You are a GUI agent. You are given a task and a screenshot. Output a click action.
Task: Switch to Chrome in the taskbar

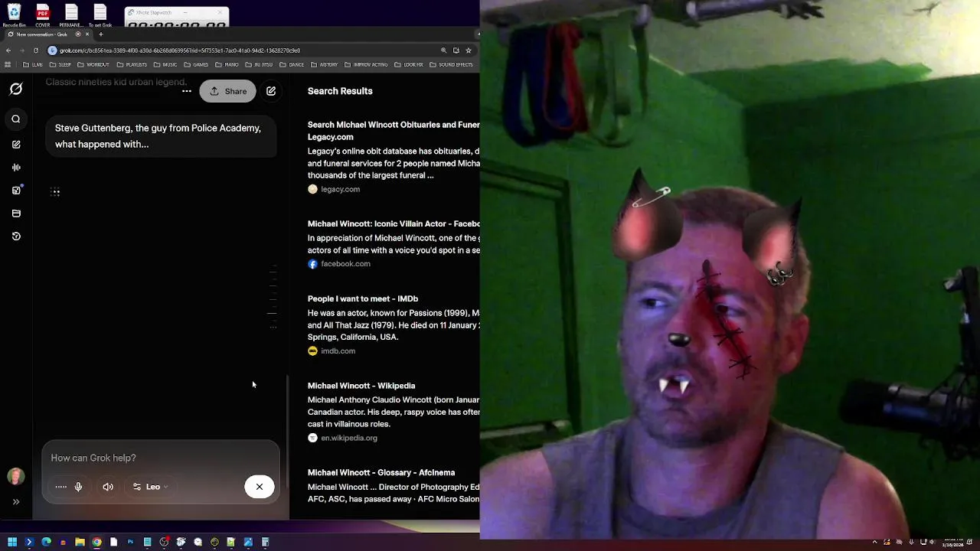(96, 542)
